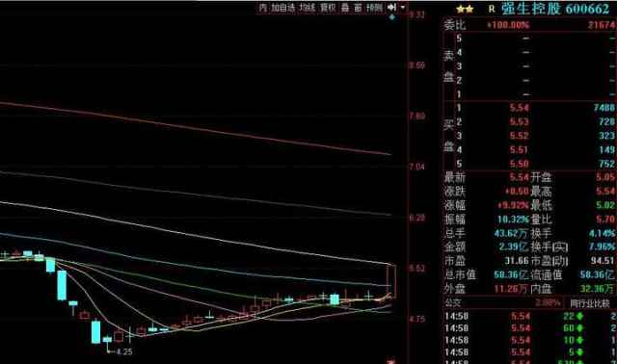The height and width of the screenshot is (364, 617).
Task: Open the 预测 forecast tool
Action: pos(374,8)
